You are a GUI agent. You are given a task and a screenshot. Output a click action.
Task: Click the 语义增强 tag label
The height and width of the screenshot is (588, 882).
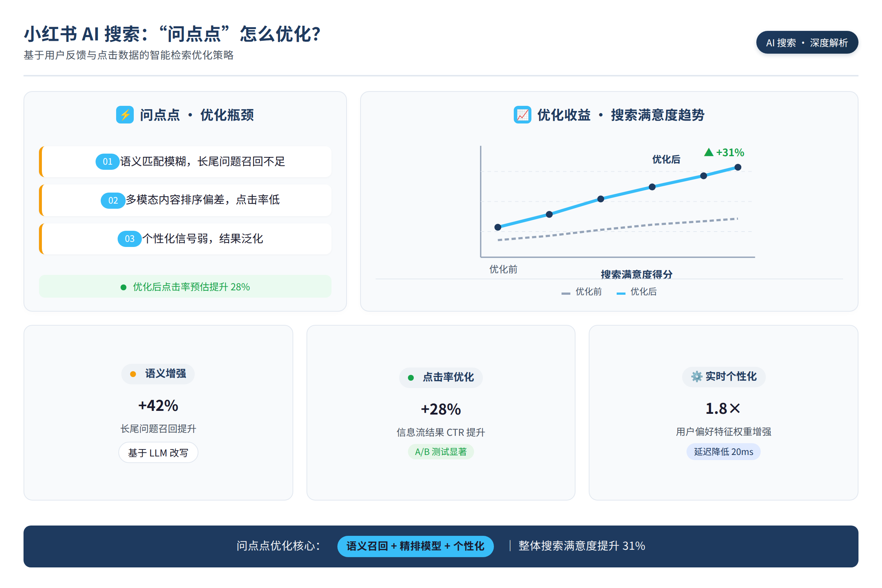[x=165, y=373]
